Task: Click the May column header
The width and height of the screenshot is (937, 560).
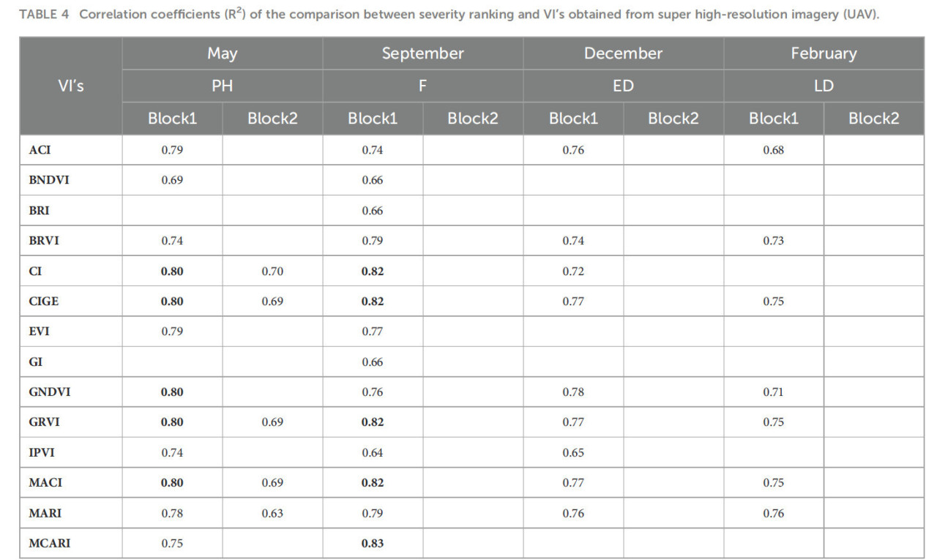Action: click(222, 53)
